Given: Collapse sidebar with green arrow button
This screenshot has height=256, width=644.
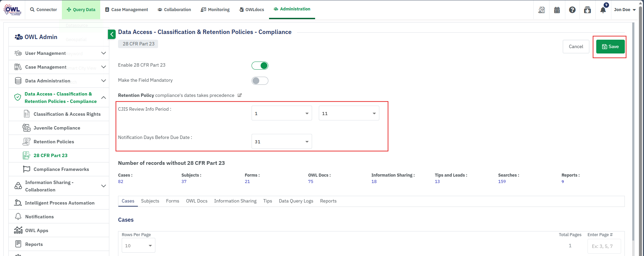Looking at the screenshot, I should (112, 34).
